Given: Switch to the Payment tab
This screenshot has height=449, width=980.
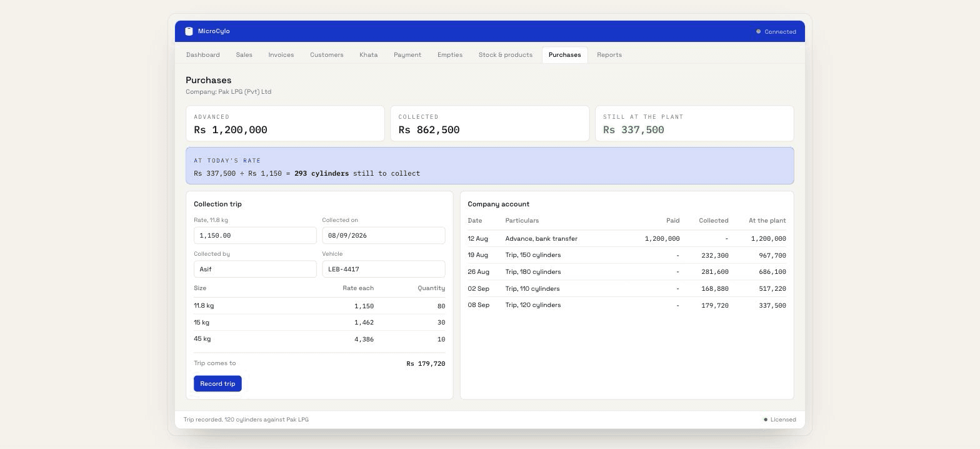Looking at the screenshot, I should pos(407,55).
